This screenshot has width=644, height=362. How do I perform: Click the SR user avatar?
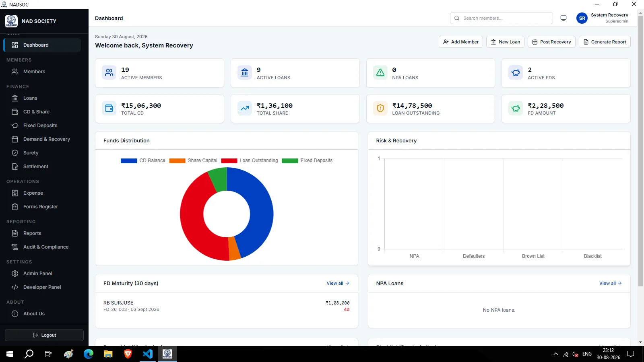coord(582,18)
